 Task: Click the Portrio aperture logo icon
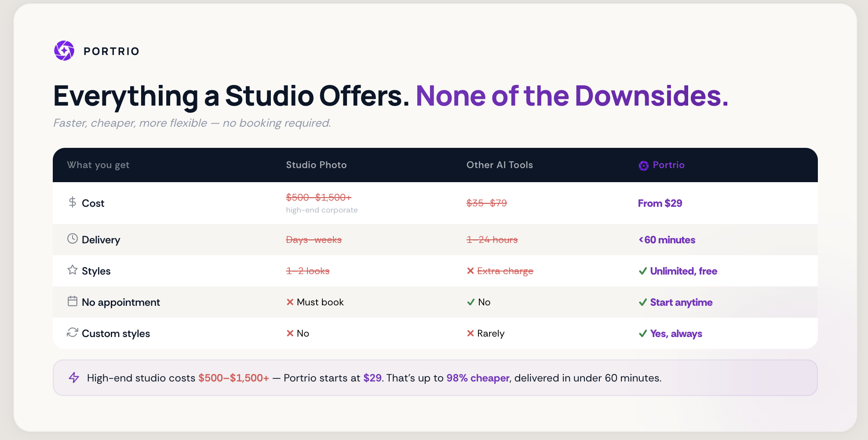[64, 51]
